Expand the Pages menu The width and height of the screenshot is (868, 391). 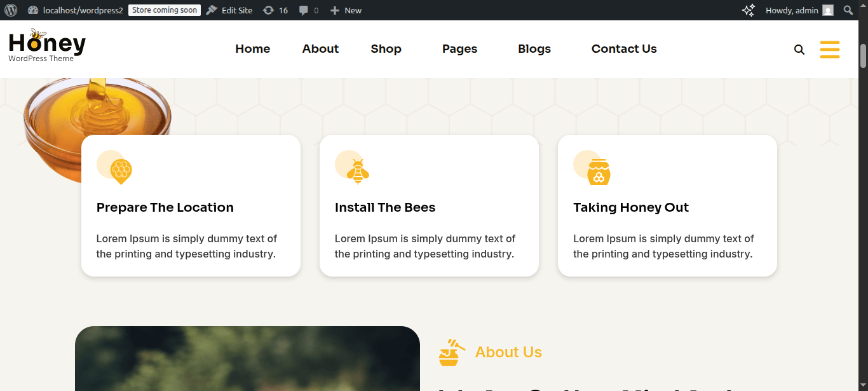459,49
